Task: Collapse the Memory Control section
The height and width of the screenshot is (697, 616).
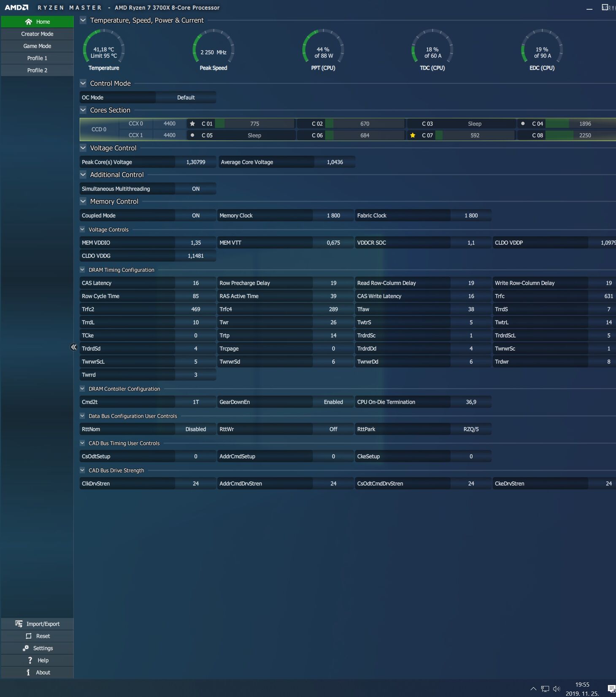Action: click(x=83, y=201)
